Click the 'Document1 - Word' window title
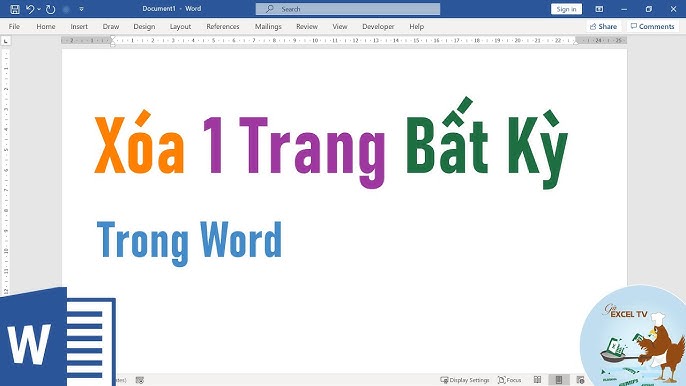The height and width of the screenshot is (386, 686). click(172, 9)
